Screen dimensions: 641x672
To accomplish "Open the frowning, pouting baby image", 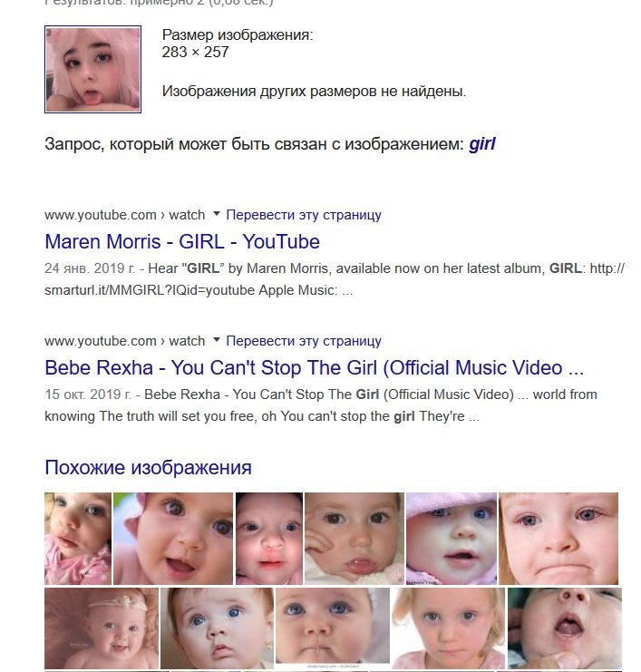I will pyautogui.click(x=558, y=539).
